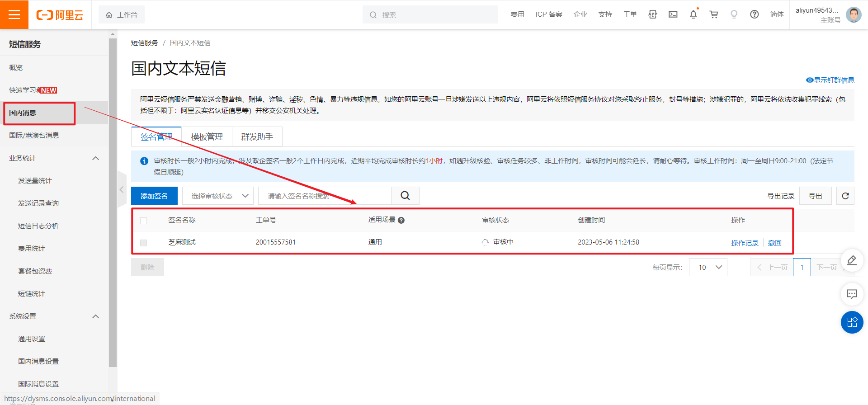Screen dimensions: 868x405
Task: Select 国际/港澳台消息 in sidebar
Action: [x=34, y=136]
